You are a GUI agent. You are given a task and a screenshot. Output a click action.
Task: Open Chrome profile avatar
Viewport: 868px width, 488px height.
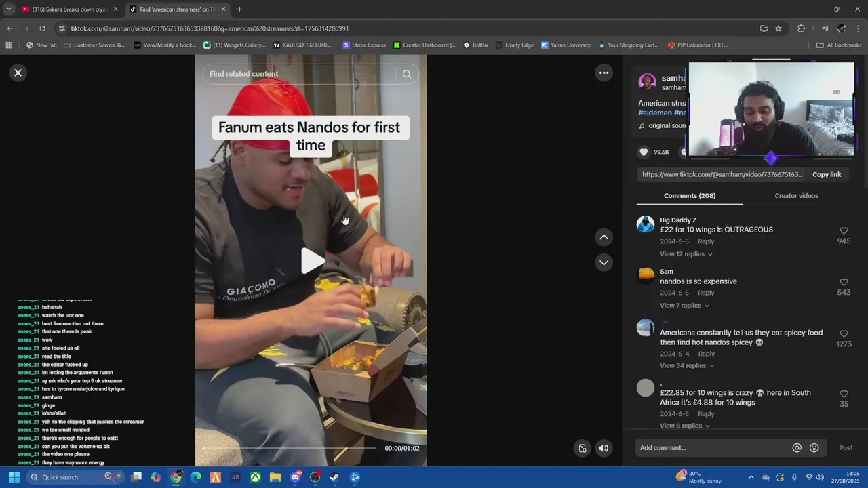pos(842,28)
